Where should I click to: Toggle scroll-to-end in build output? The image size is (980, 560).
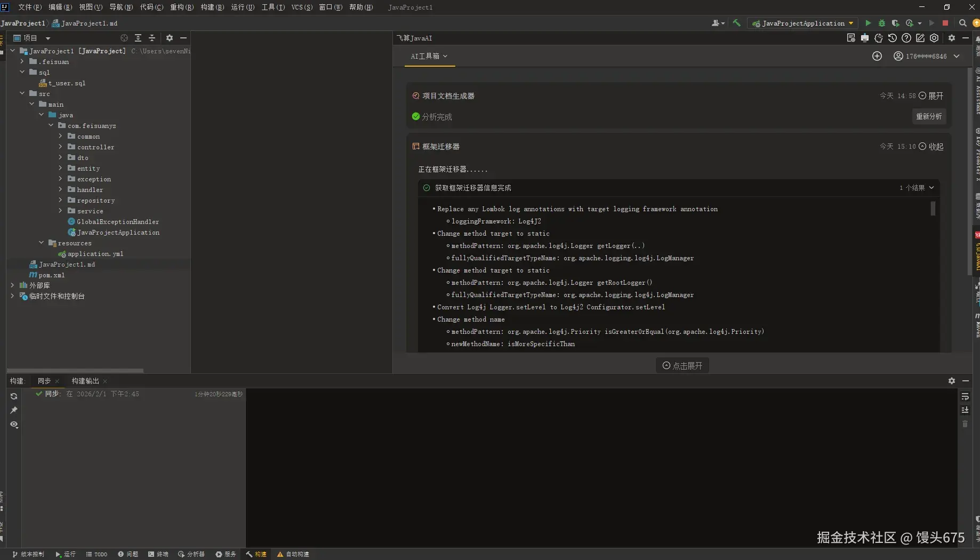pos(965,410)
